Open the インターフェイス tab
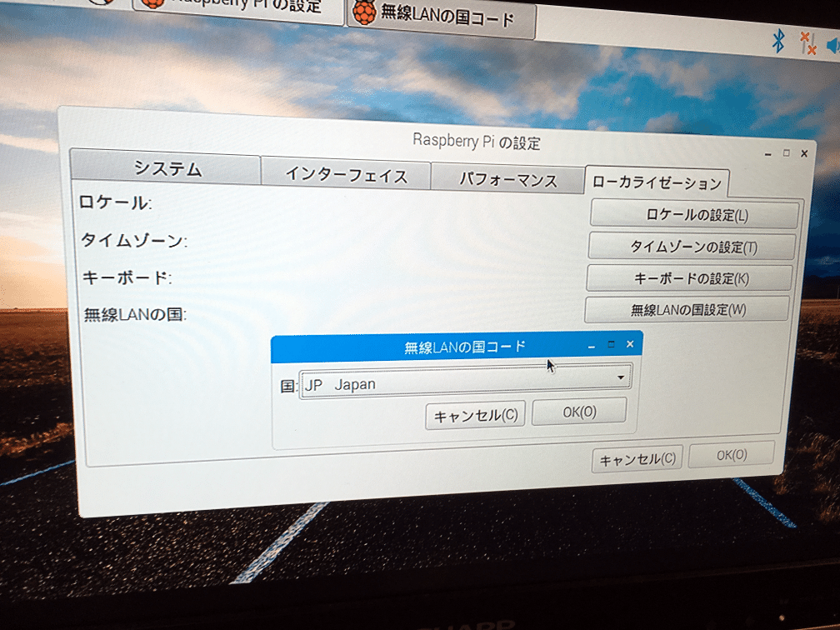 [346, 175]
